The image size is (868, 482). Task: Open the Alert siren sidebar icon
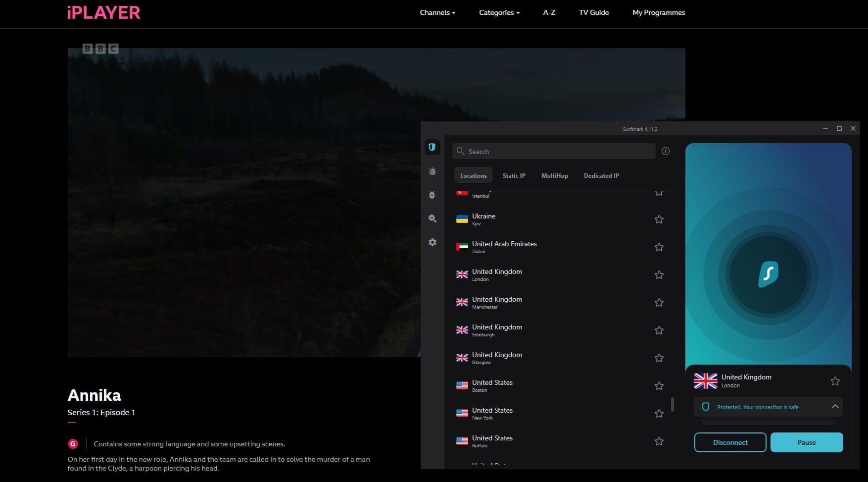(x=432, y=171)
